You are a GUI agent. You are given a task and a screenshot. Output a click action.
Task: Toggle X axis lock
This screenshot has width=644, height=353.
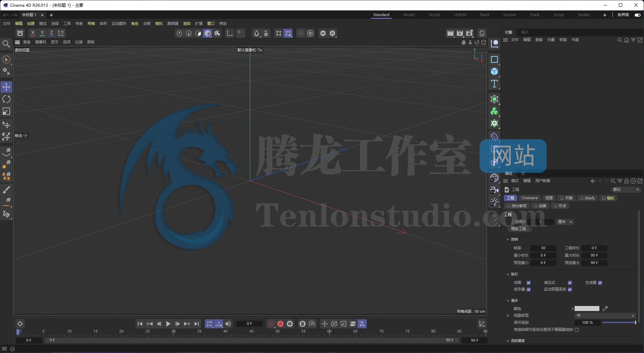click(33, 33)
